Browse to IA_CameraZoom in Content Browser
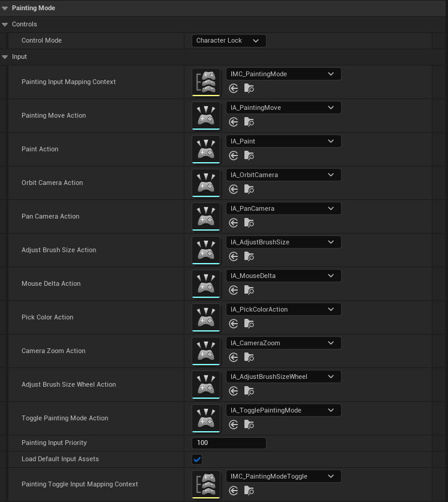The width and height of the screenshot is (448, 502). pyautogui.click(x=249, y=357)
